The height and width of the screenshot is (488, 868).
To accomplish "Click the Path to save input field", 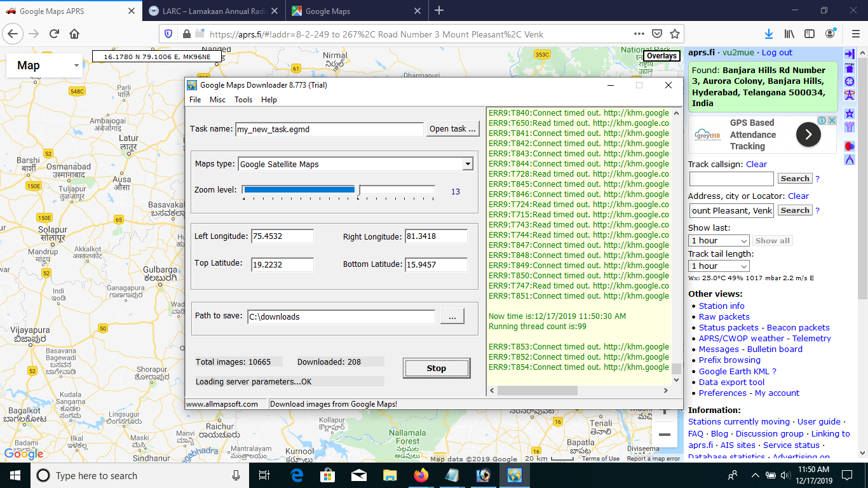I will pos(341,316).
